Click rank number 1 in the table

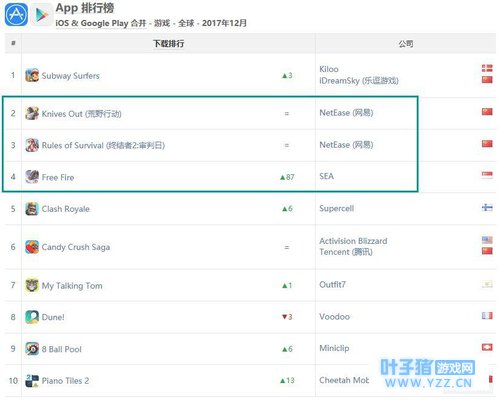(x=13, y=75)
